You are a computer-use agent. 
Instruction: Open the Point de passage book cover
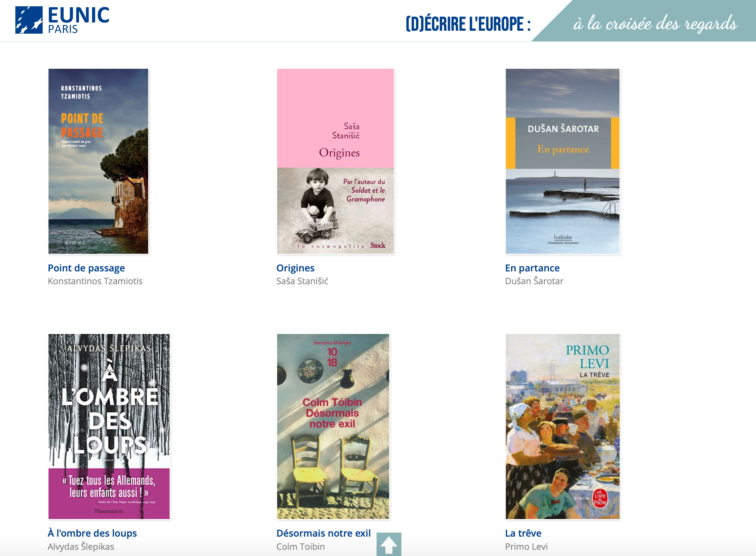[98, 161]
